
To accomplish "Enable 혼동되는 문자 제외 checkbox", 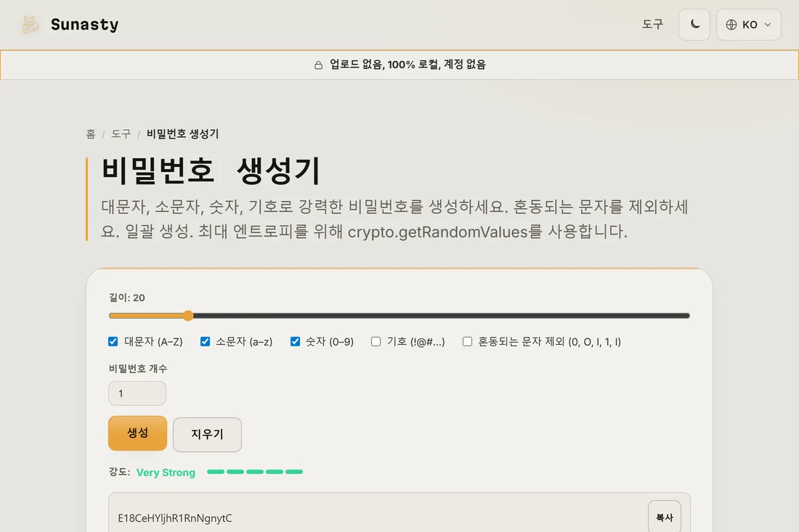I will [467, 342].
